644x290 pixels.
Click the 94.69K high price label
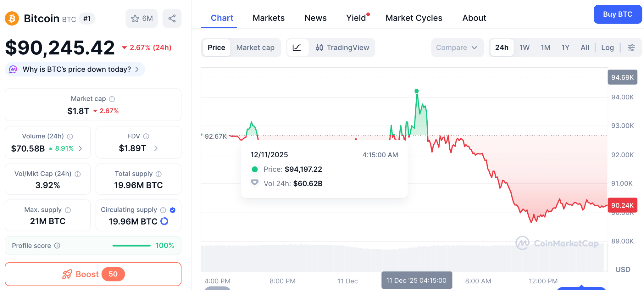(622, 77)
